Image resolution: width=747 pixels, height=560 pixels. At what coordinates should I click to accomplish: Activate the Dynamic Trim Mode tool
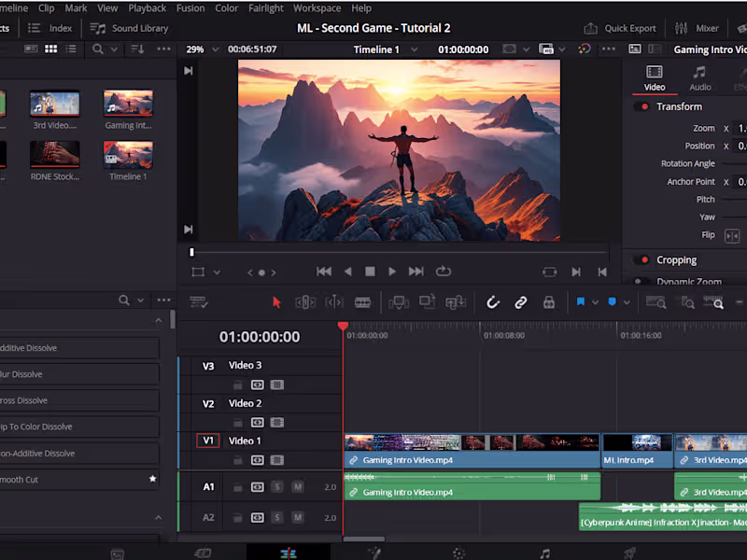point(334,302)
